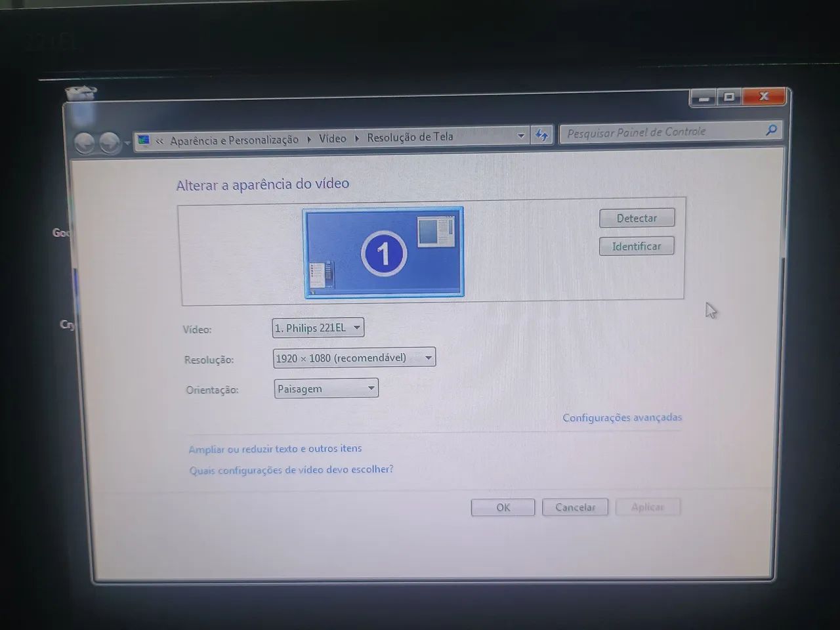
Task: Select Vídeo in the breadcrumb path
Action: click(332, 138)
